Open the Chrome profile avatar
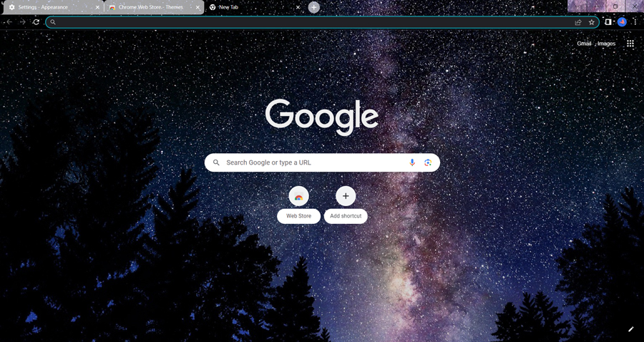 coord(622,22)
